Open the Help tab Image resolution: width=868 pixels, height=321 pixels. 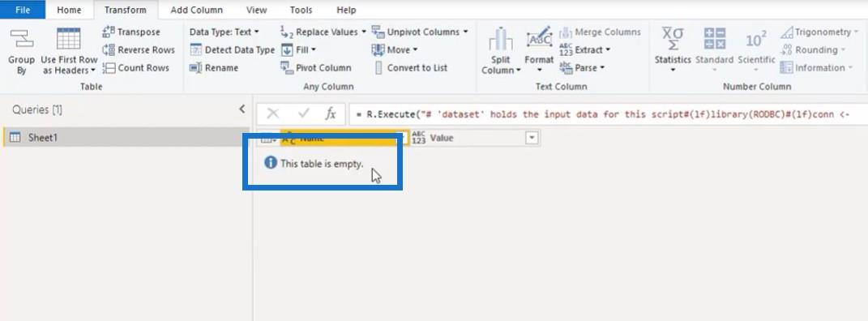pos(346,10)
